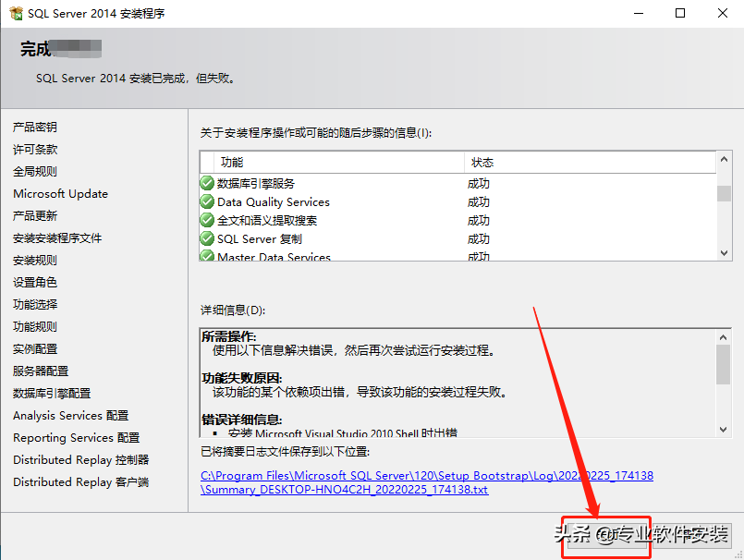The image size is (744, 560).
Task: Click the 所需操作 heading in details
Action: pyautogui.click(x=228, y=336)
